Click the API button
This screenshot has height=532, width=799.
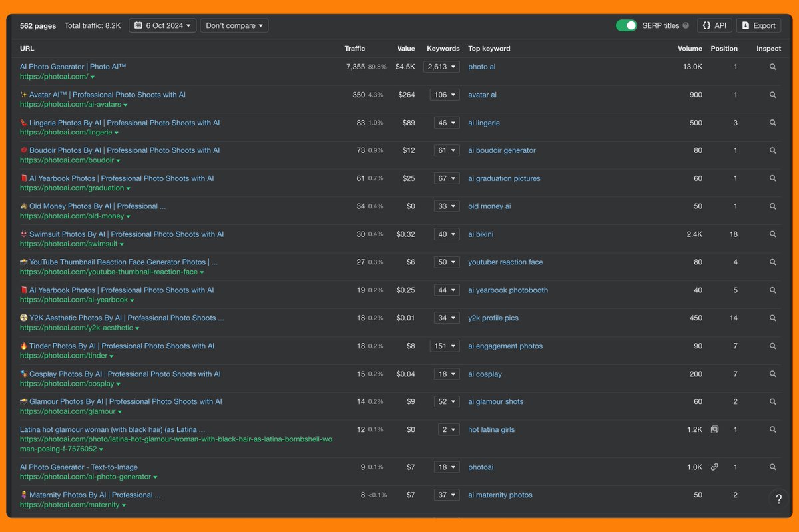(714, 25)
